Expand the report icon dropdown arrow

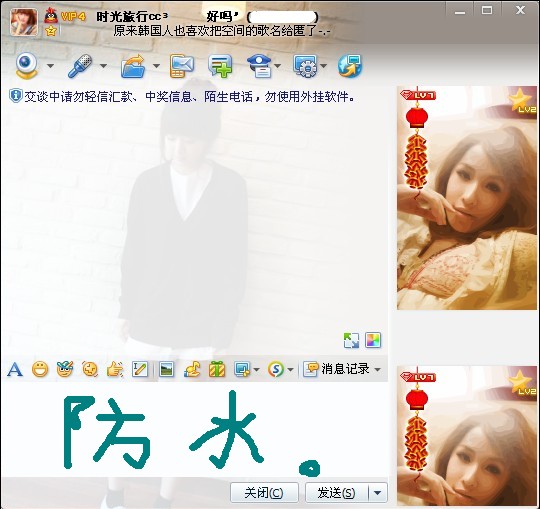(x=278, y=65)
